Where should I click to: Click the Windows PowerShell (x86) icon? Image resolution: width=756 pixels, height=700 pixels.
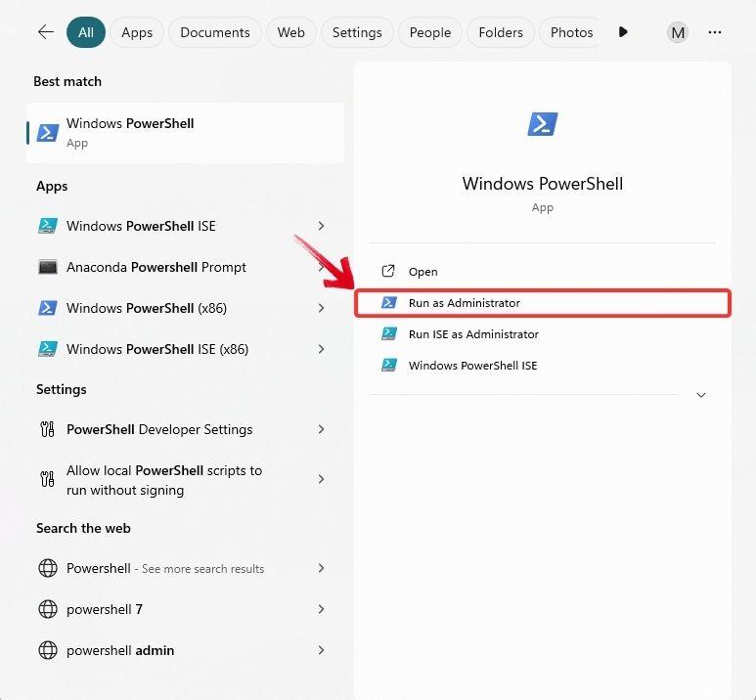(48, 308)
